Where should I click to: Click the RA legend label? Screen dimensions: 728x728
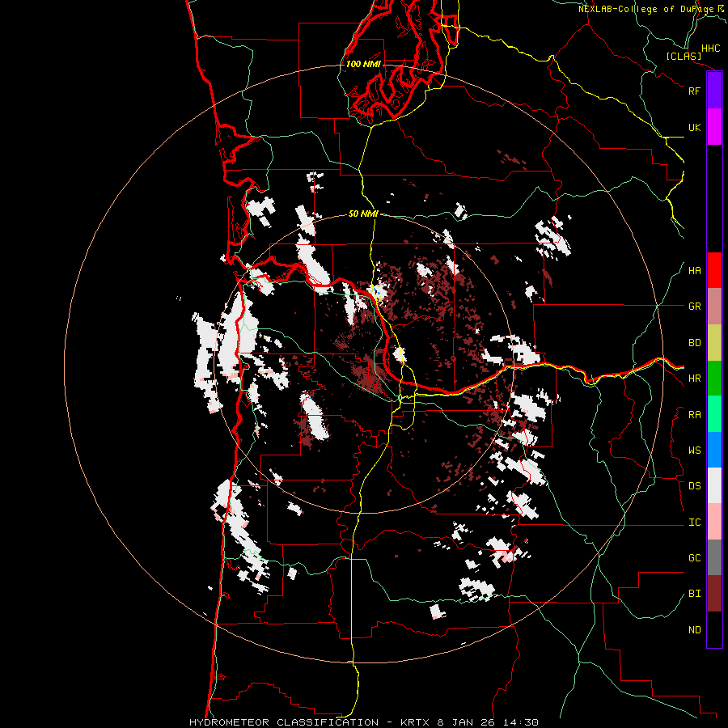[x=694, y=415]
